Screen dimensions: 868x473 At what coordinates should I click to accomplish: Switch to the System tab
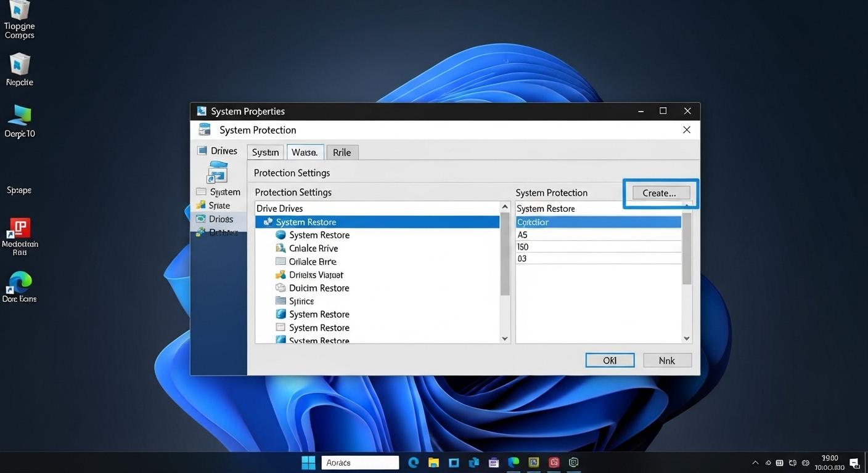265,152
